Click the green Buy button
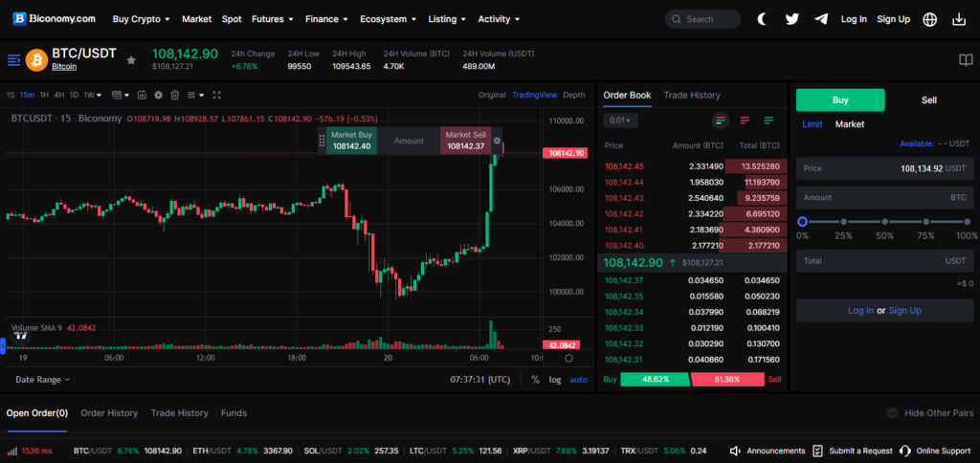The image size is (980, 463). pyautogui.click(x=840, y=100)
